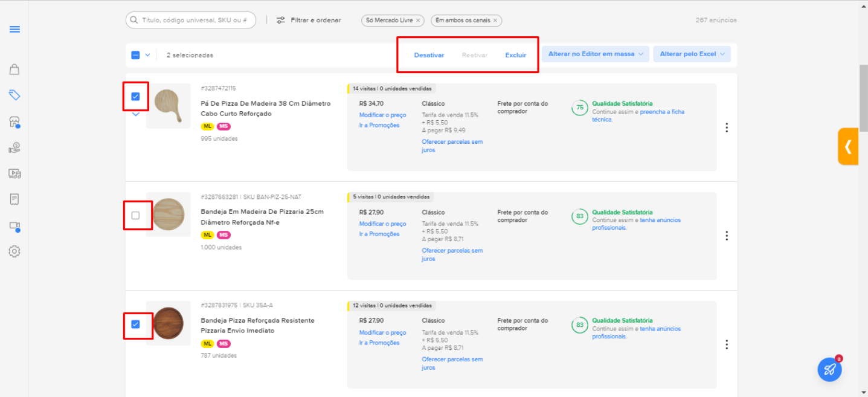Open the Alterar no Editor em massa dropdown
The width and height of the screenshot is (868, 397).
pyautogui.click(x=594, y=54)
